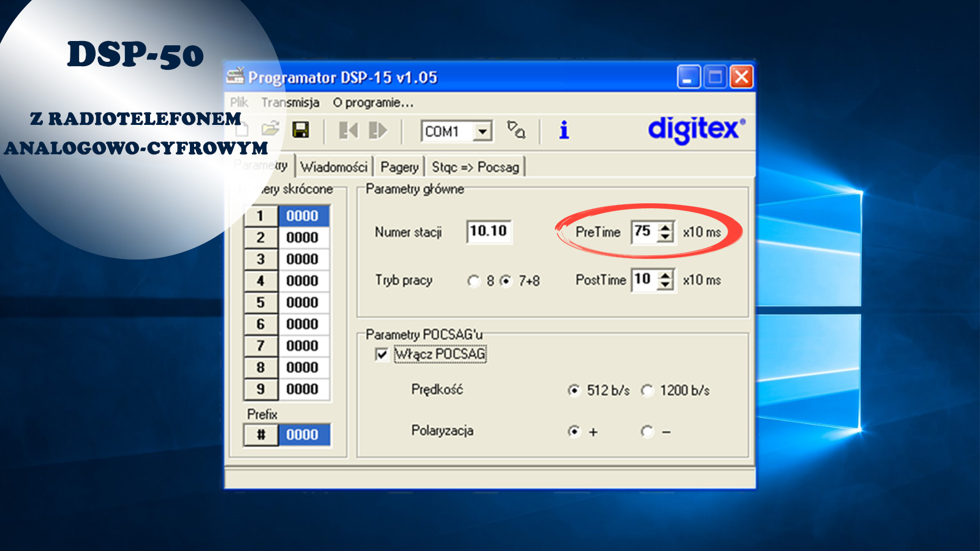Create a new file using toolbar icon
This screenshot has width=980, height=551.
[x=242, y=129]
